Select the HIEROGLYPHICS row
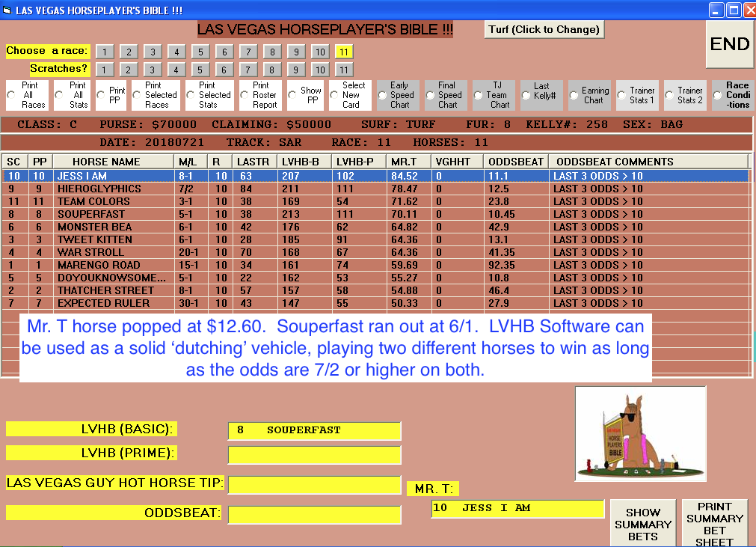Image resolution: width=756 pixels, height=547 pixels. [375, 189]
